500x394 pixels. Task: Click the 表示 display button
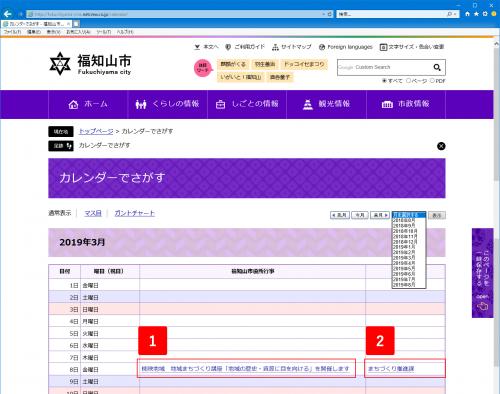(x=437, y=215)
